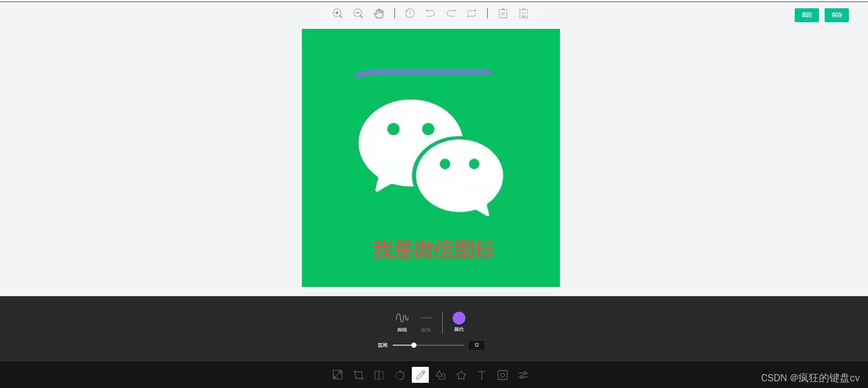
Task: Select the red text 我是微信图标 on canvas
Action: 433,250
